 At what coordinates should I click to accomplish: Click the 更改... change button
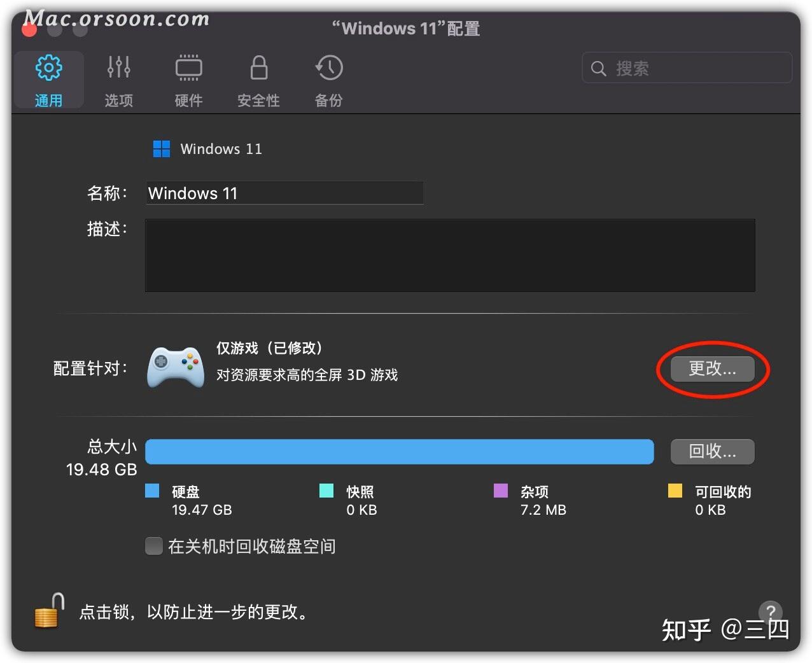click(x=713, y=368)
